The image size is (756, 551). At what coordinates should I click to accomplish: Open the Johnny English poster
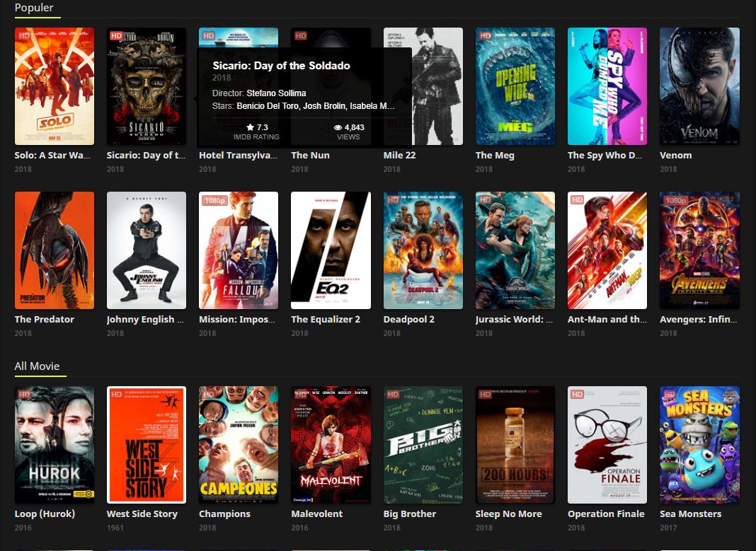(146, 250)
